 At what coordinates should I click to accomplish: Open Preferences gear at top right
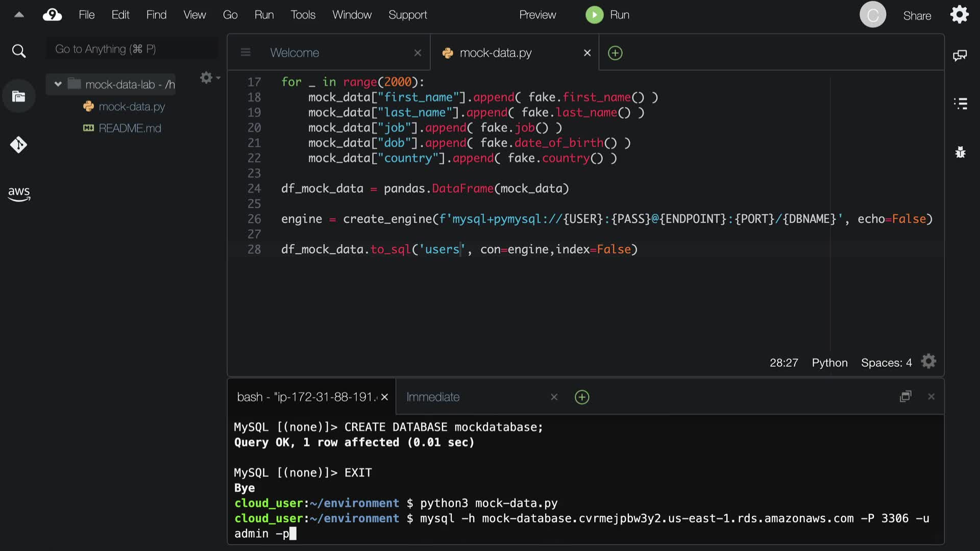click(x=960, y=15)
